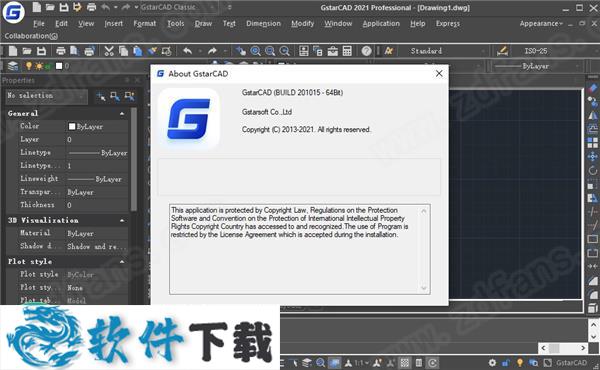Toggle layer on/off lightbulb icon
The width and height of the screenshot is (600, 370).
coord(29,66)
